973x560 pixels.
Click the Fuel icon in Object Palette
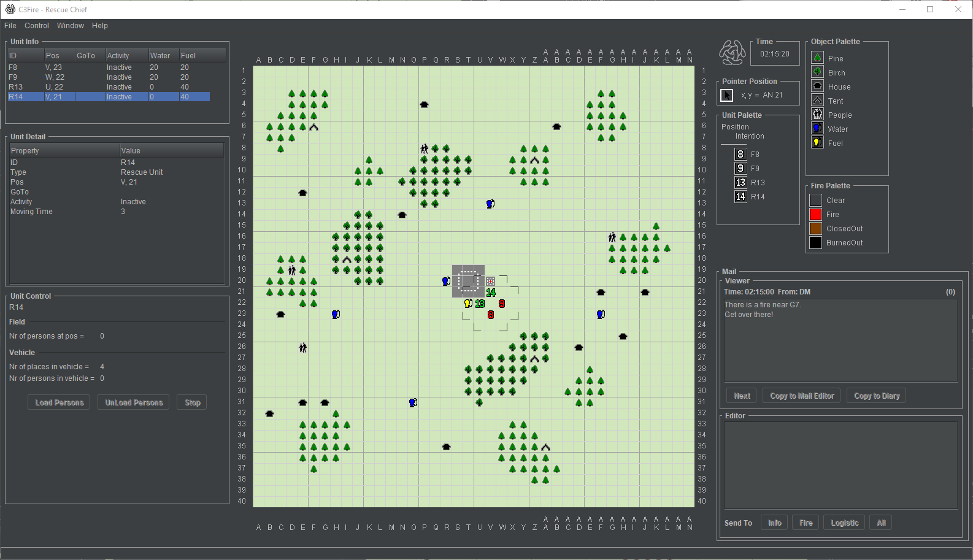(x=817, y=142)
